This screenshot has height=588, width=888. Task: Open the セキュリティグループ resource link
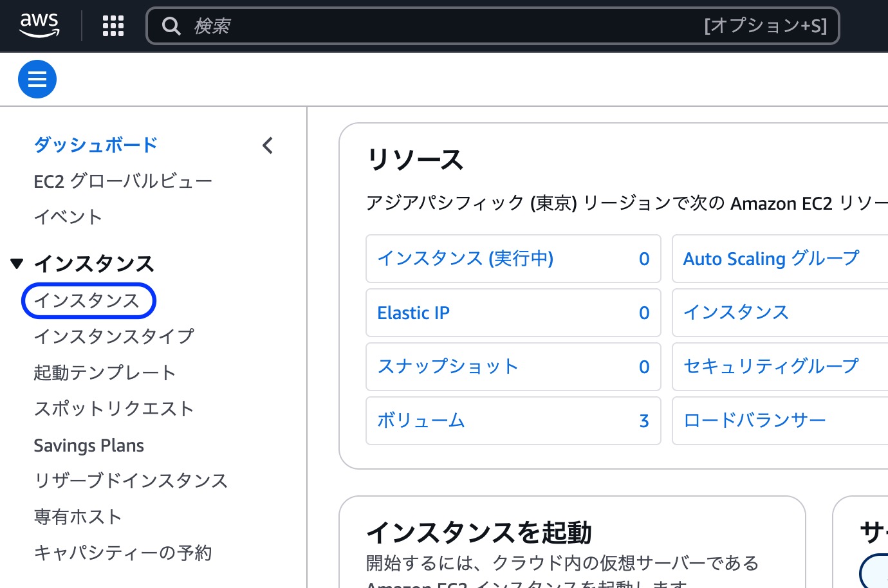point(770,366)
